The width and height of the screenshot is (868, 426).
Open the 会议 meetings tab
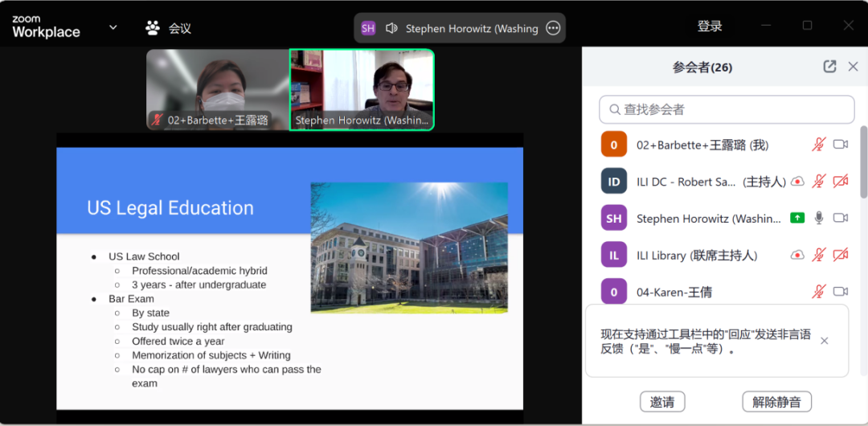pos(168,27)
